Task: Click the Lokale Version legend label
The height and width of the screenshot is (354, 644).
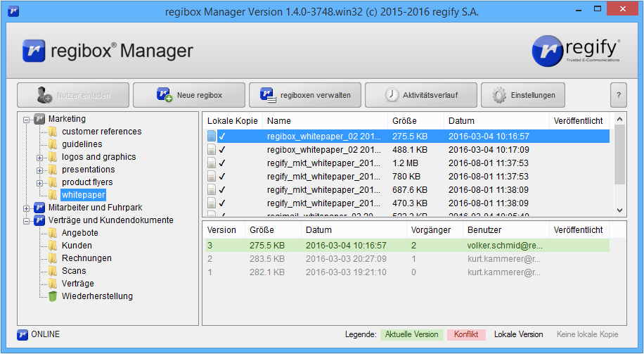Action: click(x=518, y=335)
